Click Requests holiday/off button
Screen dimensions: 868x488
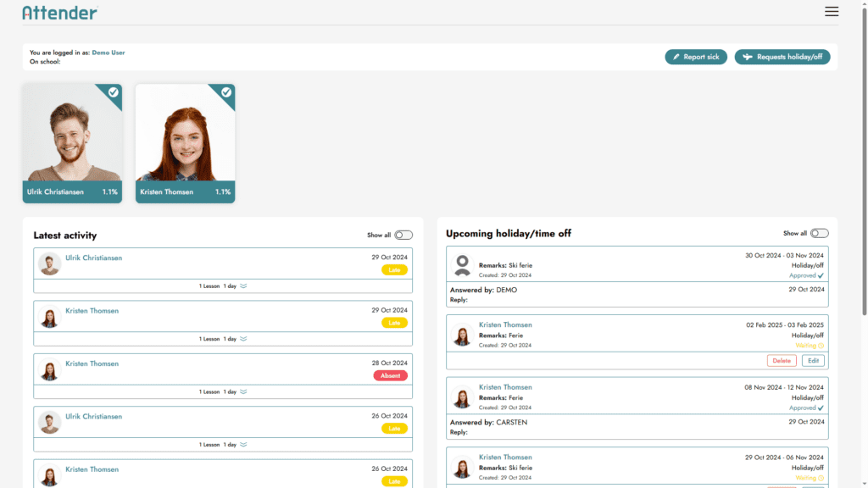click(782, 57)
